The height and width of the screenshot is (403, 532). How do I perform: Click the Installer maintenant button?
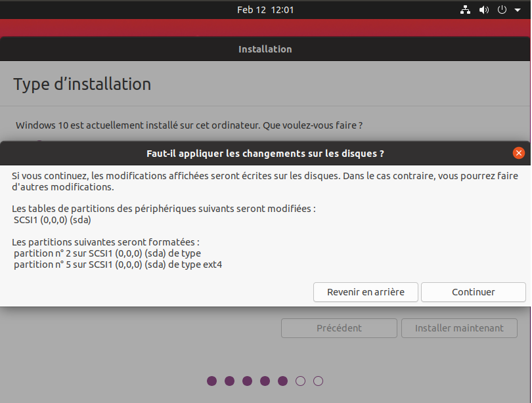[x=459, y=328]
